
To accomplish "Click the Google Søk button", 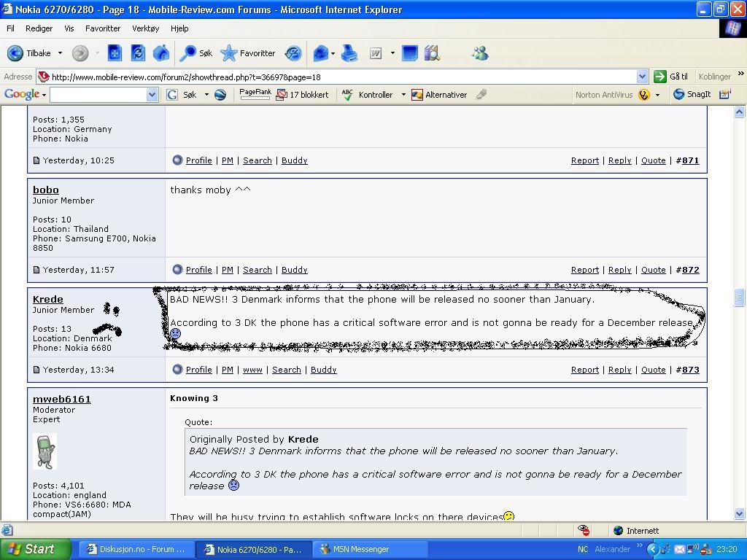I will coord(182,95).
